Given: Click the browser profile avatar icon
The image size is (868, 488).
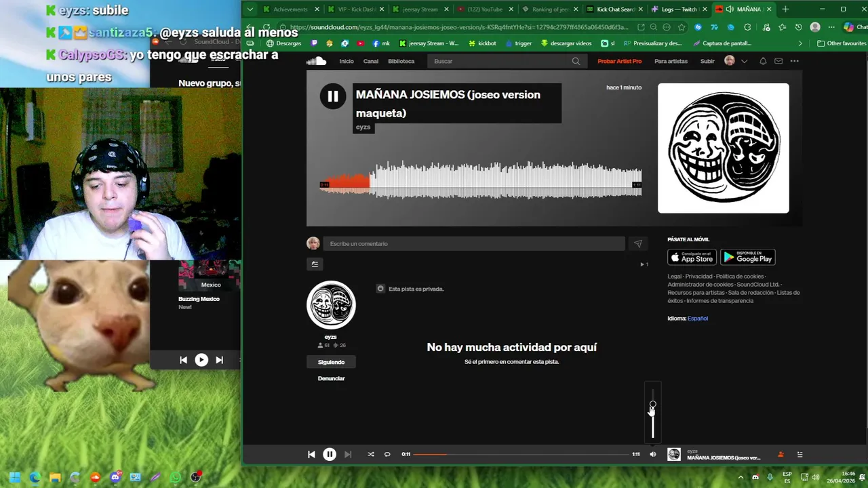Looking at the screenshot, I should tap(815, 27).
